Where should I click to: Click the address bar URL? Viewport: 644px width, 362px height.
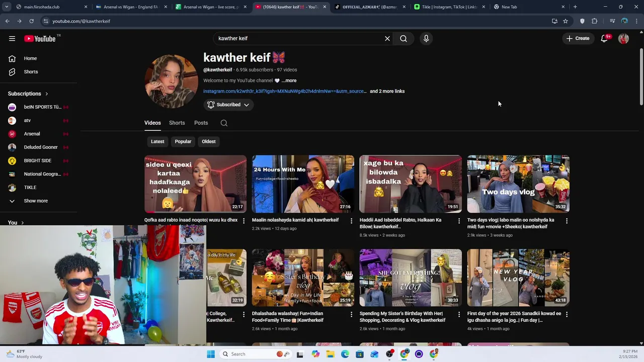tap(81, 21)
